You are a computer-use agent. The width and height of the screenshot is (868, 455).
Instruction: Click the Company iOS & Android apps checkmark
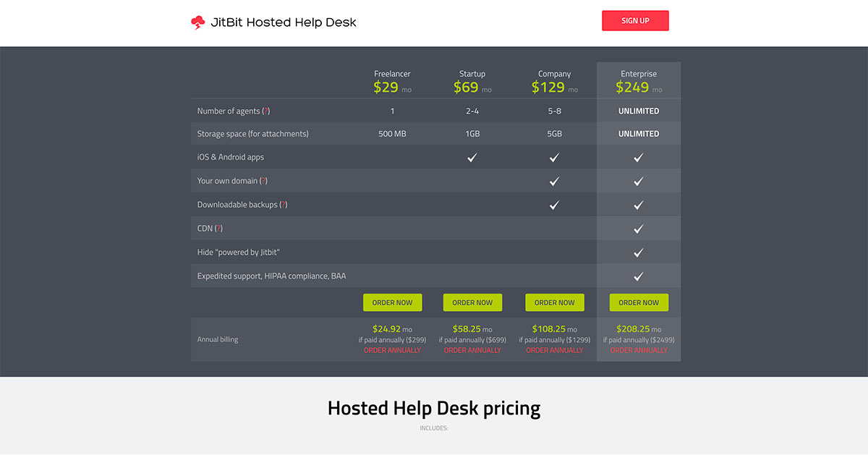[555, 157]
